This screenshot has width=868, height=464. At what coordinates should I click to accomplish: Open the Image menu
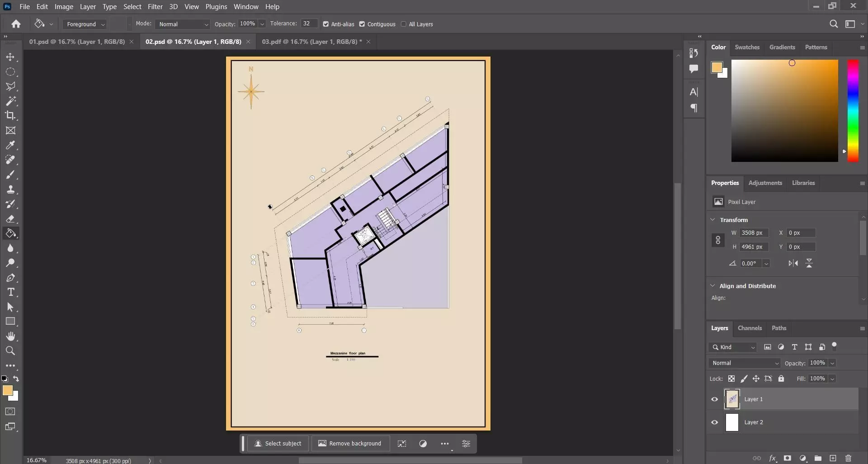(64, 6)
